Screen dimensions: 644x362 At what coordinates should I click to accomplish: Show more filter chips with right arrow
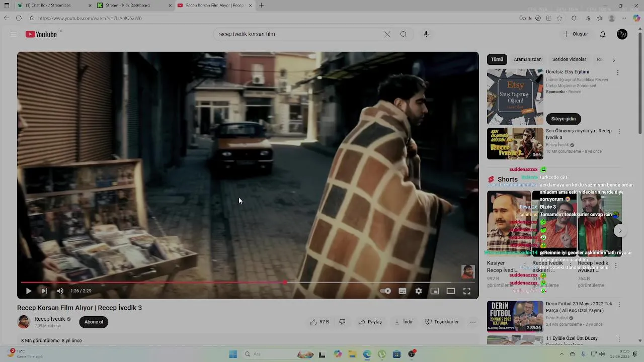click(x=613, y=60)
